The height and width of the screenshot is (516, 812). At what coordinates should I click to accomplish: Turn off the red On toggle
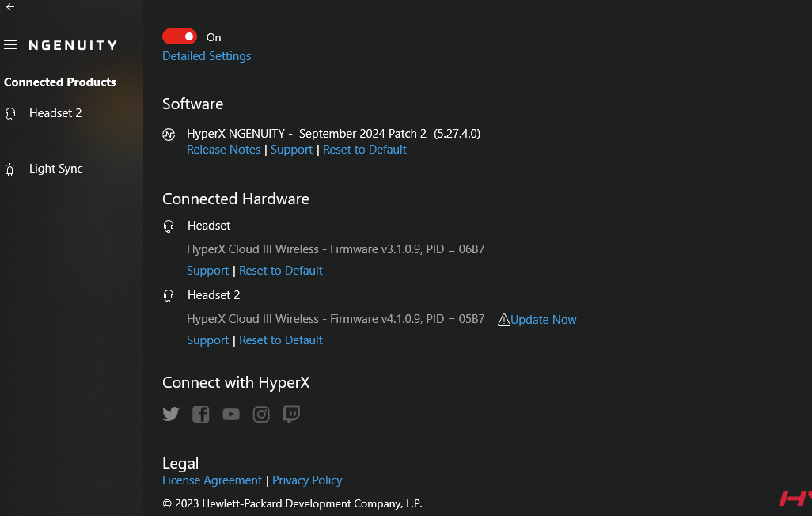(180, 36)
